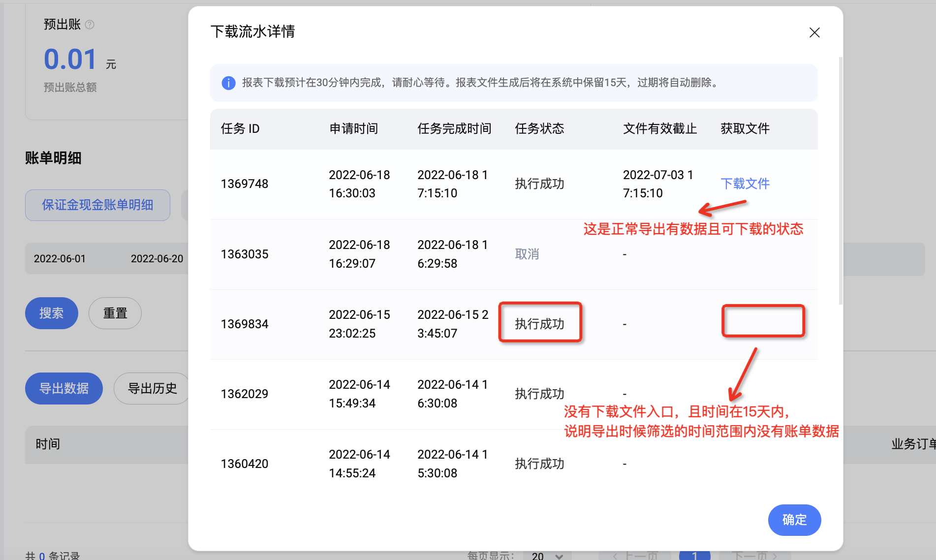The height and width of the screenshot is (560, 936).
Task: Click the 文件有效截止 column header
Action: tap(660, 128)
